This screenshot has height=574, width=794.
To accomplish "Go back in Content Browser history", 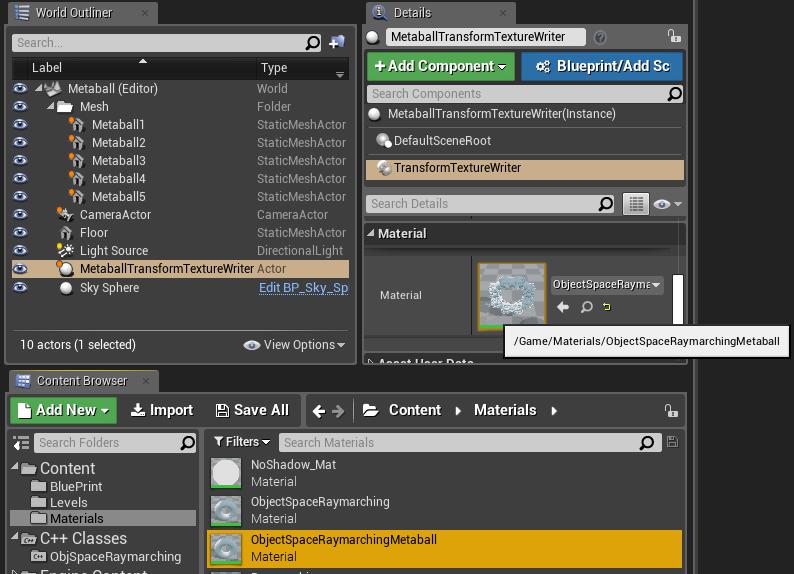I will point(319,411).
